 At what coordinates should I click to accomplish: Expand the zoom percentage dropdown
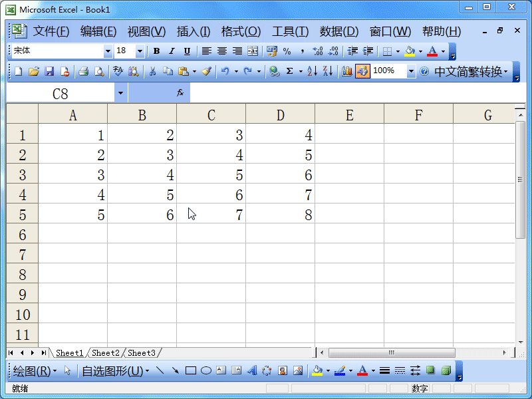pos(411,72)
